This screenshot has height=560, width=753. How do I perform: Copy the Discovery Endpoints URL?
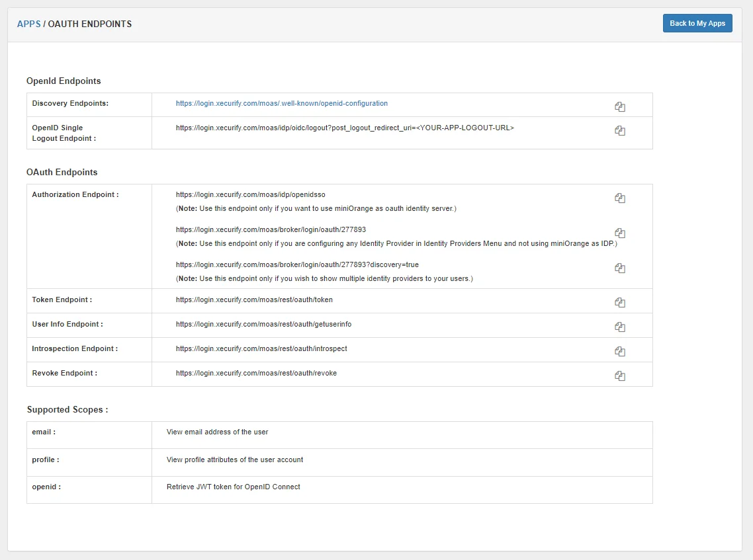[x=620, y=106]
